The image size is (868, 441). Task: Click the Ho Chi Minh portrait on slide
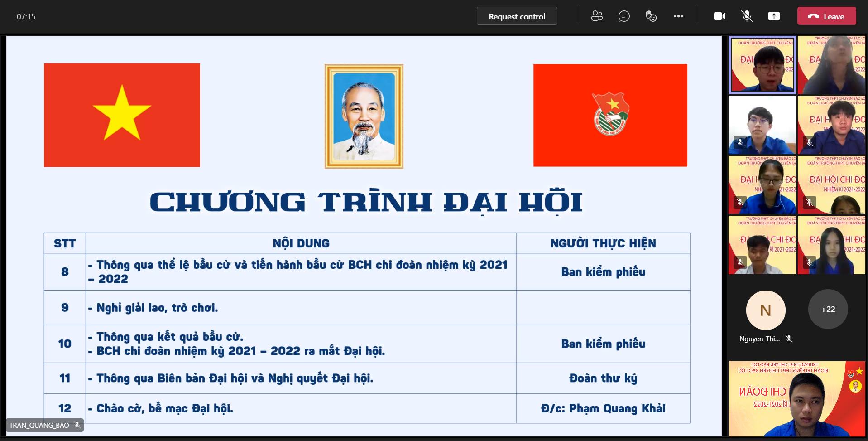[x=364, y=116]
